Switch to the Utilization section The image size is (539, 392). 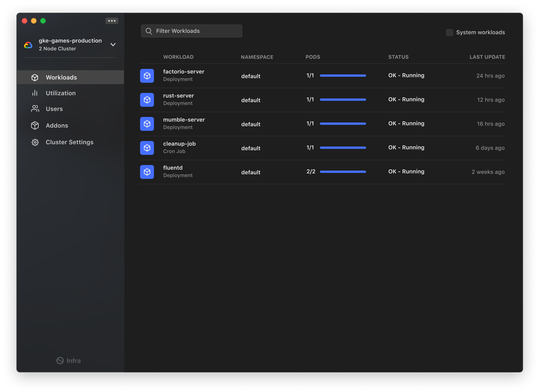[61, 93]
